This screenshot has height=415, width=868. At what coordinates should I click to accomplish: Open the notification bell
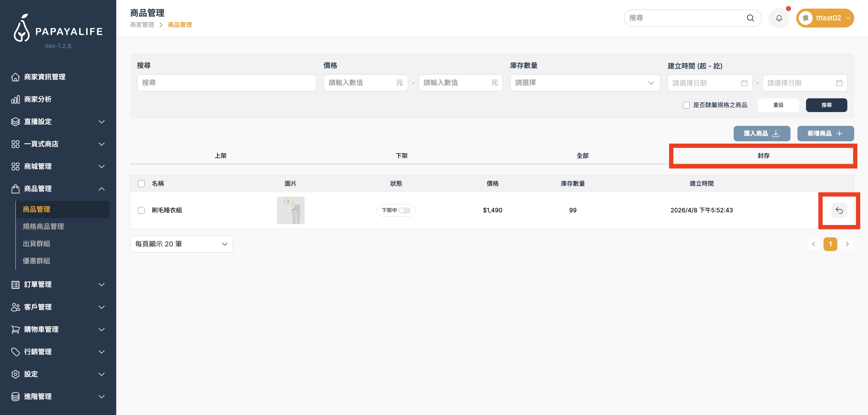pyautogui.click(x=779, y=18)
